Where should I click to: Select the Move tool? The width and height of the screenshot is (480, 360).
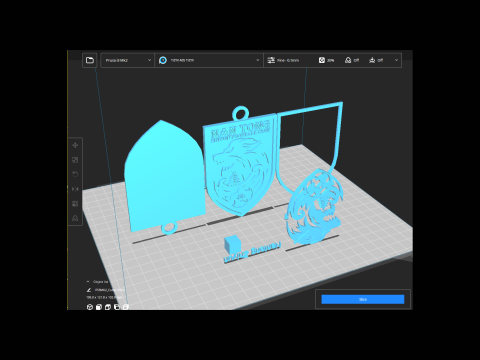point(75,145)
